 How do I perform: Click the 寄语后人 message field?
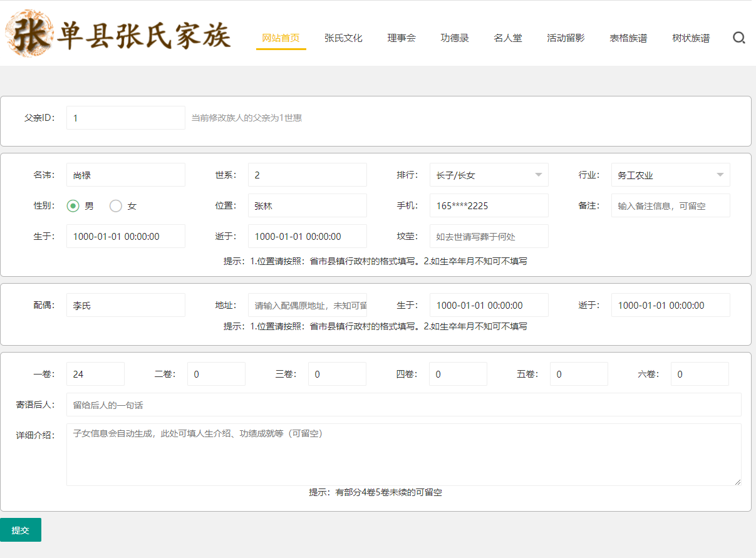tap(404, 405)
